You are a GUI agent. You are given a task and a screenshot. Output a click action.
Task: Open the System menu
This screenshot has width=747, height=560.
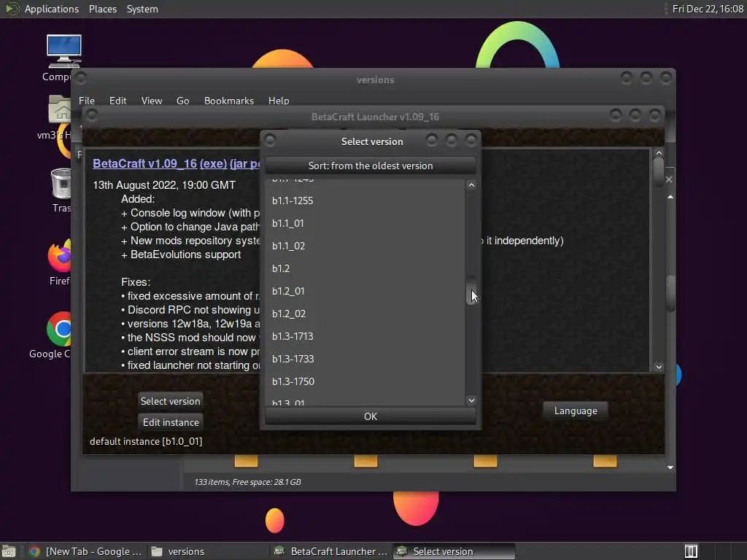coord(142,9)
